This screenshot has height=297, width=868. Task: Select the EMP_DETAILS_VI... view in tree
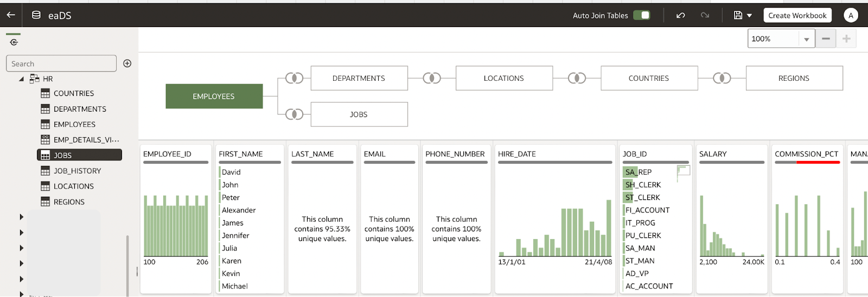[86, 140]
